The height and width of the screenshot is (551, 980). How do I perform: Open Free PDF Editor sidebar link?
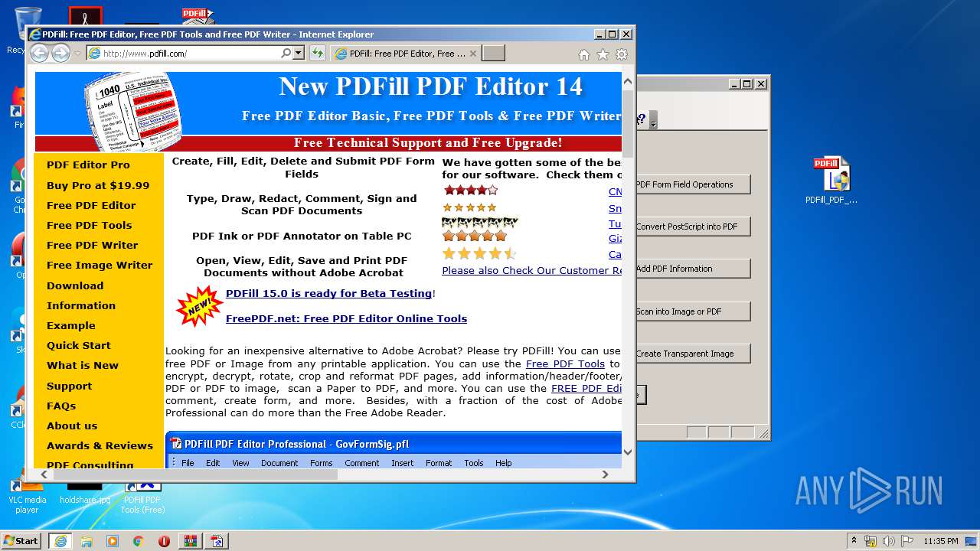point(91,205)
